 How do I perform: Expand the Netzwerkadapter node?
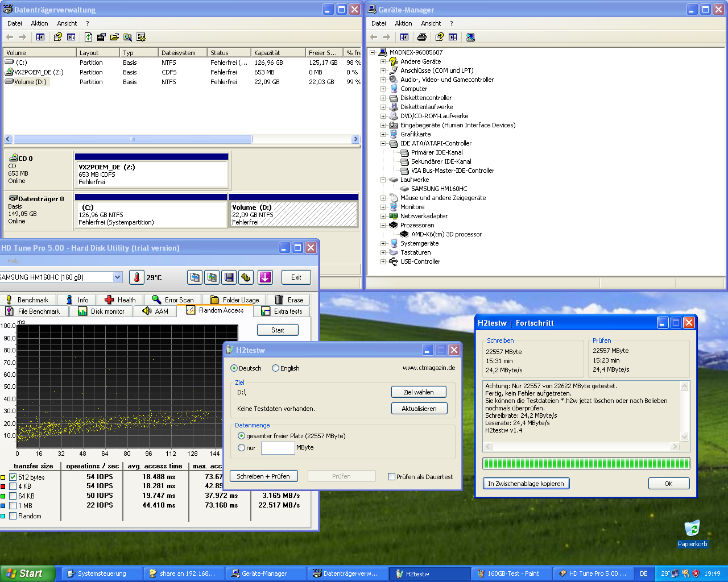point(383,216)
